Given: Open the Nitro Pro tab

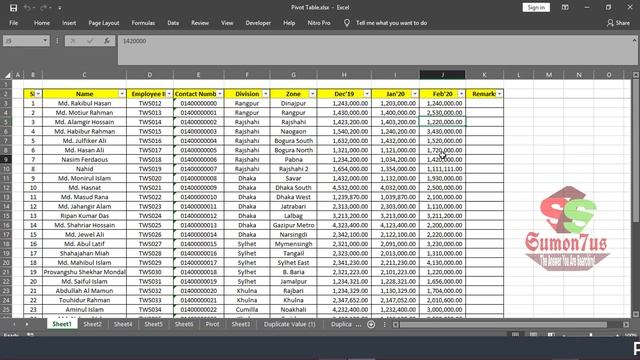Looking at the screenshot, I should coord(319,23).
